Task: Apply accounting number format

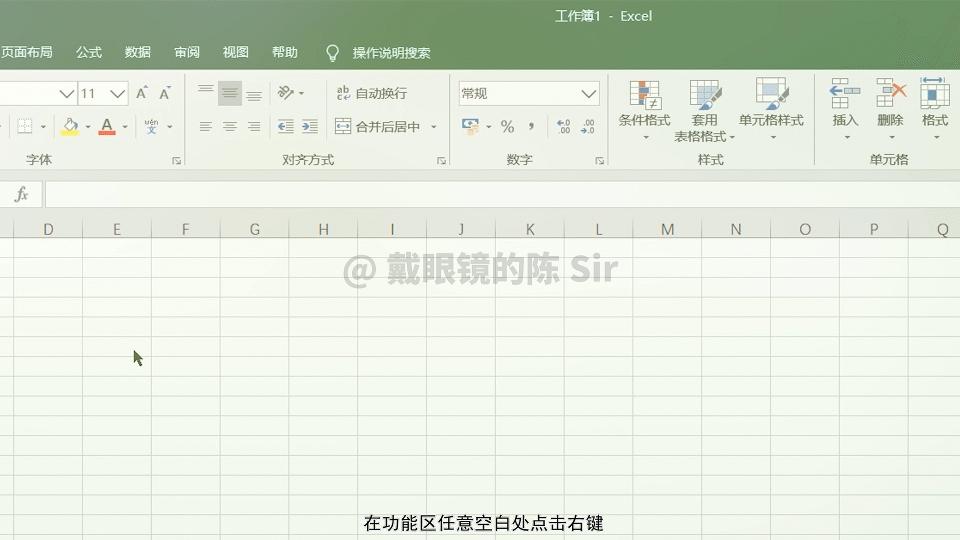Action: pos(470,127)
